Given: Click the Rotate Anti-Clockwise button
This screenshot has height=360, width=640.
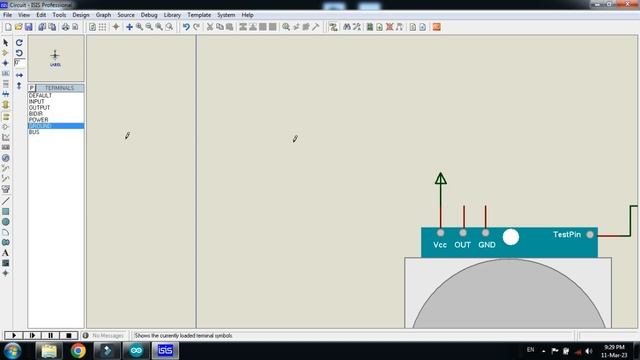Looking at the screenshot, I should (x=19, y=53).
